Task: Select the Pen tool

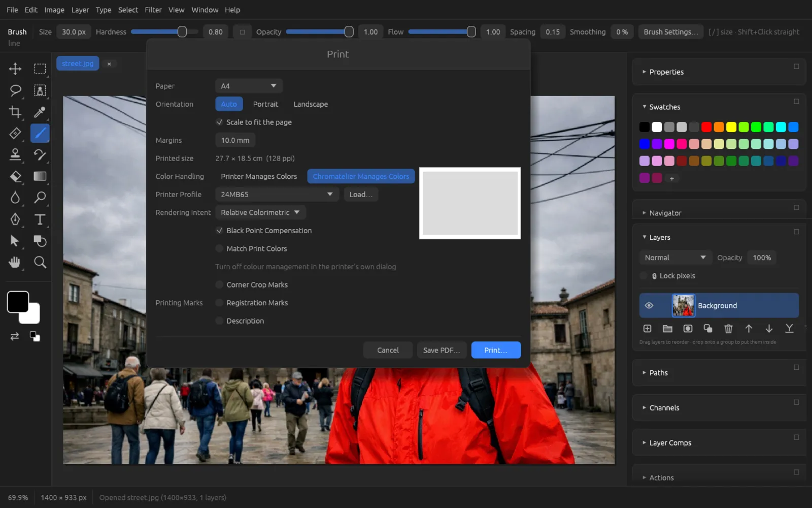Action: [x=15, y=219]
